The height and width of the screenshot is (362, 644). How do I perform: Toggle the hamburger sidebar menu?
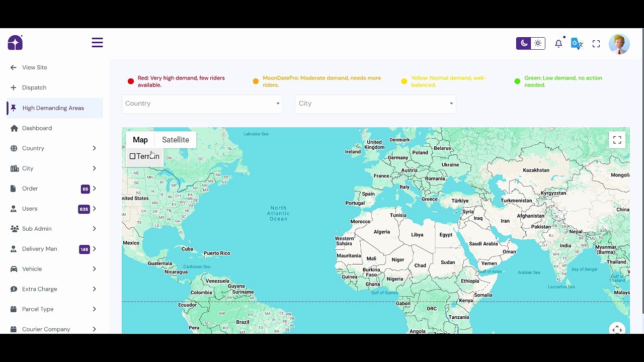(x=97, y=43)
